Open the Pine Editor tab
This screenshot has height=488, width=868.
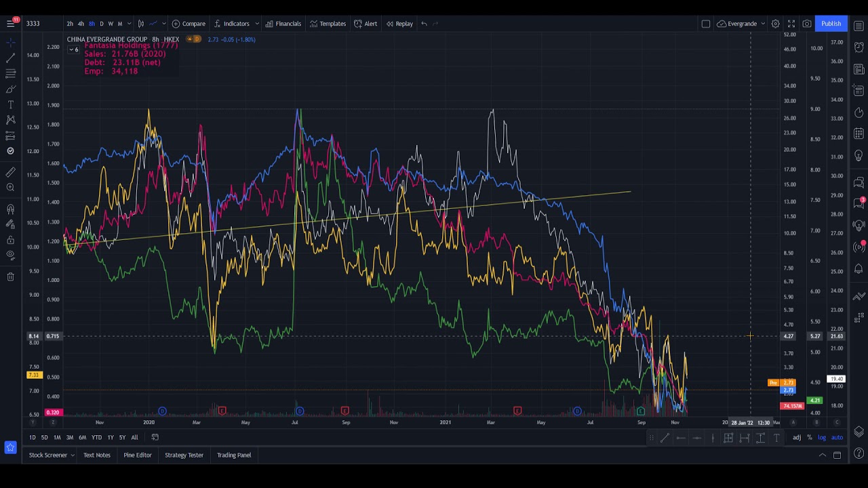point(137,455)
